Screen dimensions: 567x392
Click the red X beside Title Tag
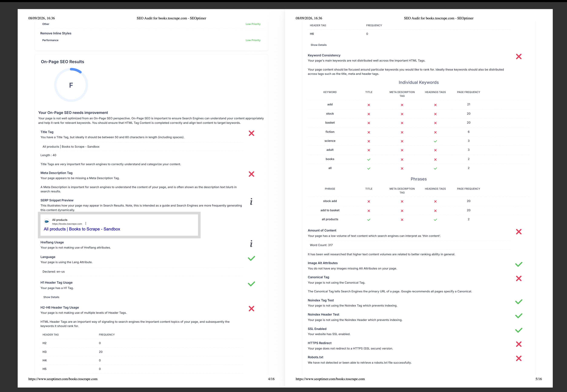tap(251, 133)
